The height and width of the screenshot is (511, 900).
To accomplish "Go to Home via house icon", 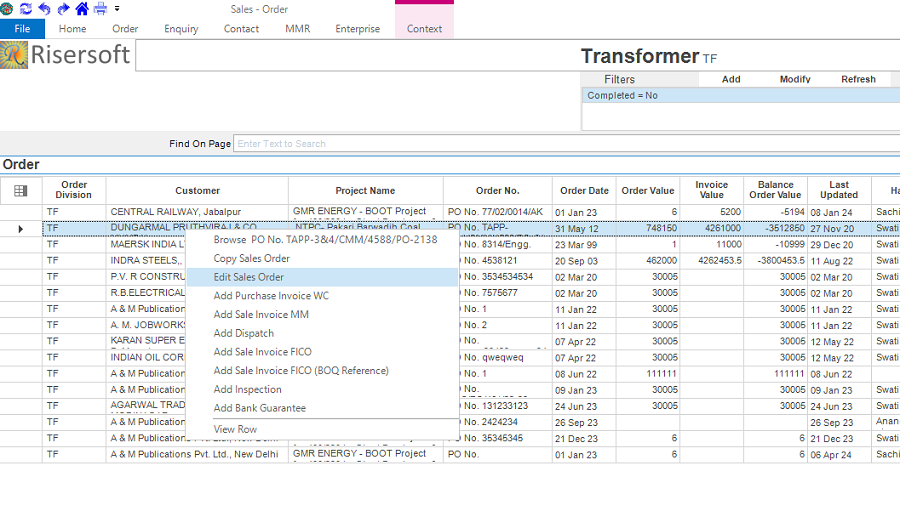I will 82,9.
